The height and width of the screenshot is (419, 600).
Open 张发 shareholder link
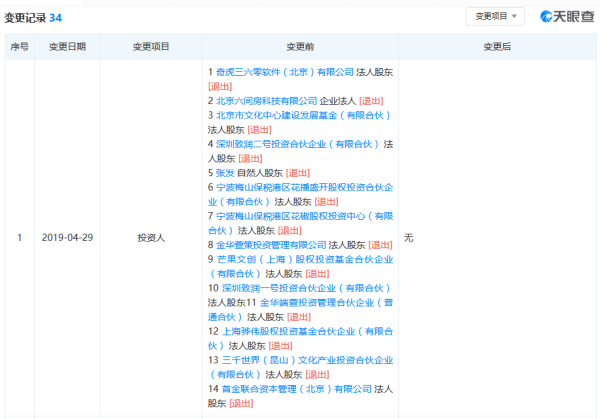click(225, 173)
